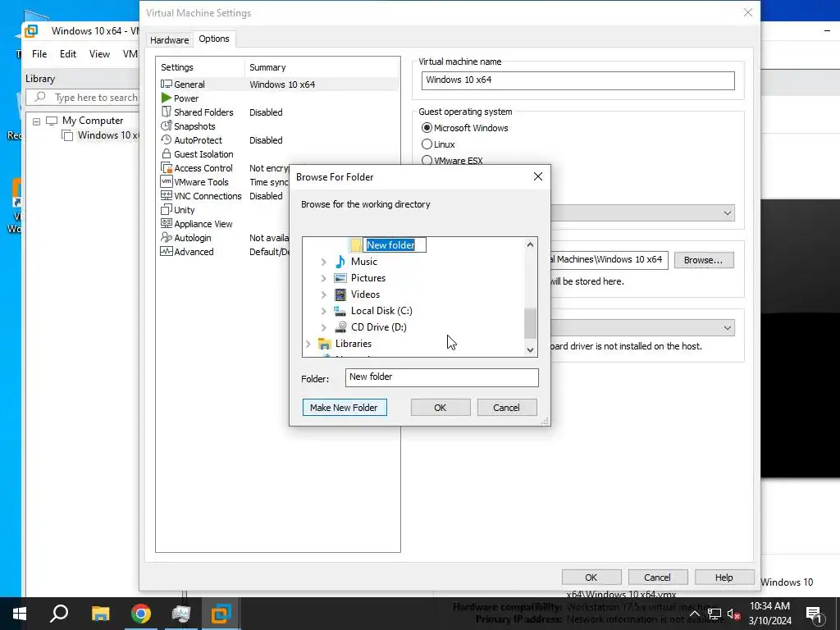Open taskbar search magnifier
This screenshot has height=630, width=840.
coord(59,614)
